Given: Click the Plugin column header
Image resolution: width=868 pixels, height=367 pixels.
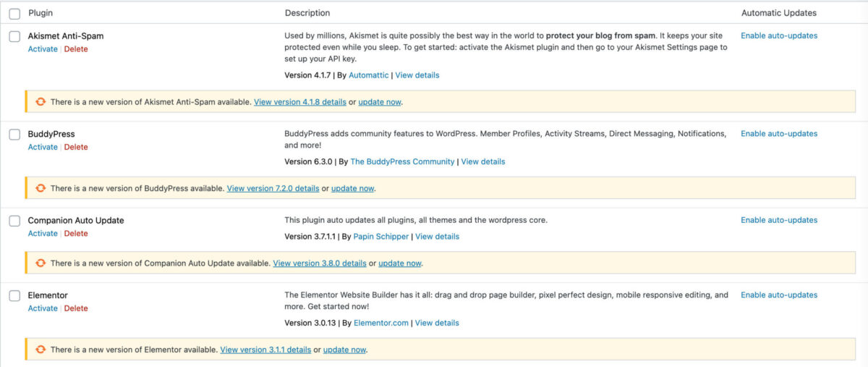Looking at the screenshot, I should 41,13.
